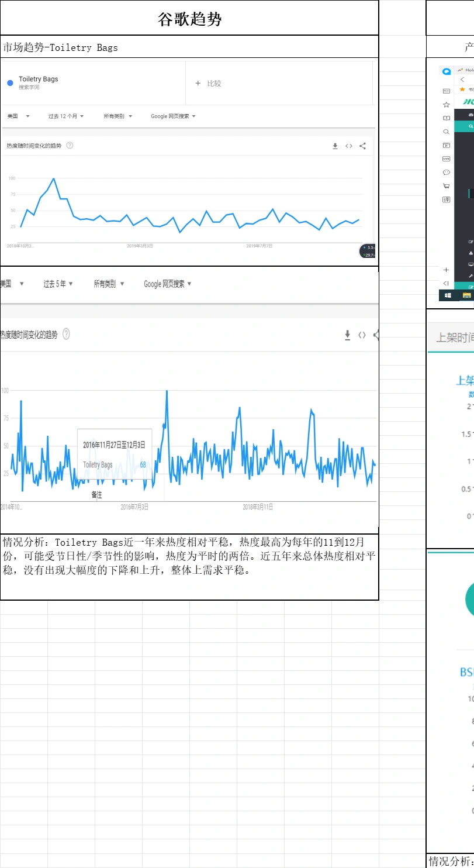Open 所有类别 dropdown above 5-year chart
Screen dimensions: 474x868
[109, 284]
